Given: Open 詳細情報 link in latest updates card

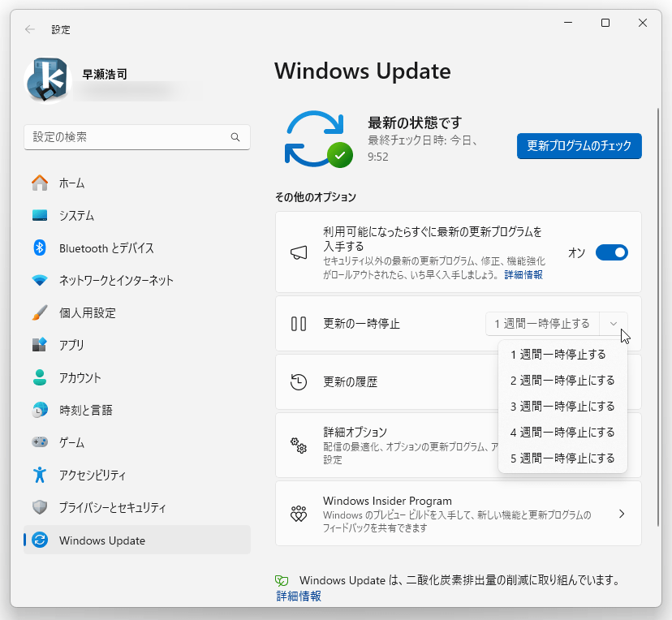Looking at the screenshot, I should pos(523,274).
